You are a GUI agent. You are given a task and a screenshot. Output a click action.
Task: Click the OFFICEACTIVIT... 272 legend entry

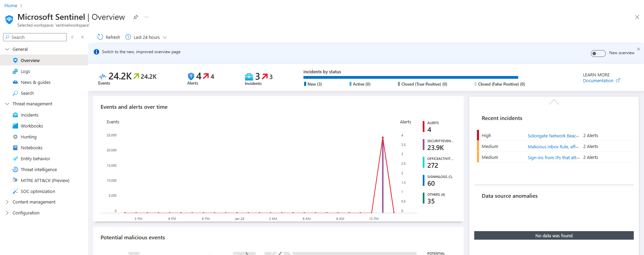(x=438, y=162)
